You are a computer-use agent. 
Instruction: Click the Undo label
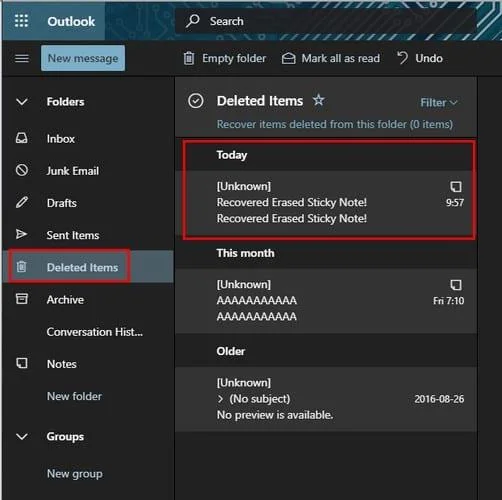tap(429, 59)
